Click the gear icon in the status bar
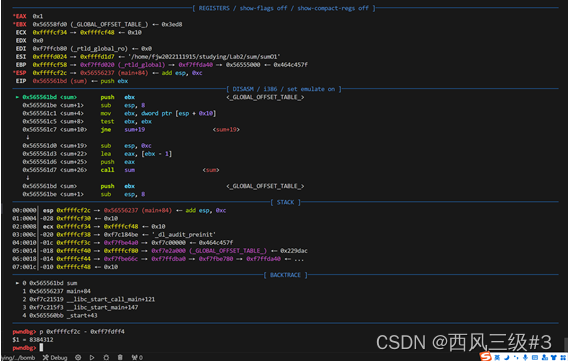Screen dimensions: 568x362 tap(78, 358)
